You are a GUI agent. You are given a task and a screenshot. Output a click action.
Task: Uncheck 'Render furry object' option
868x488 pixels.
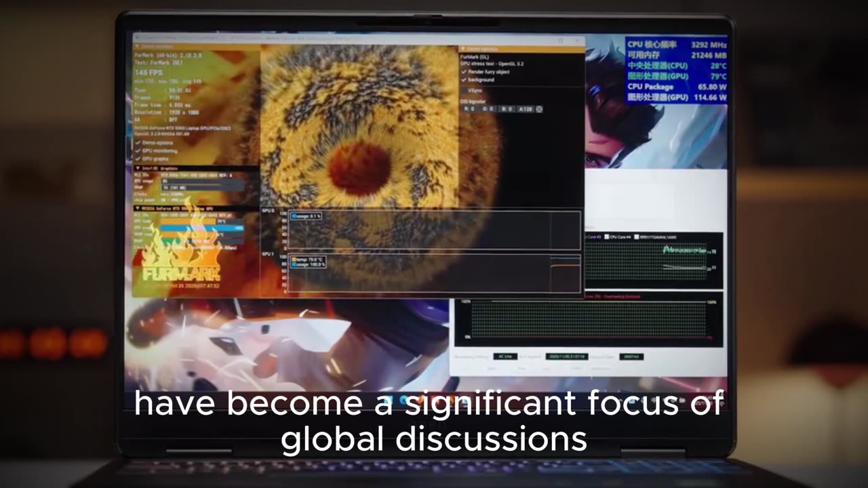coord(464,72)
